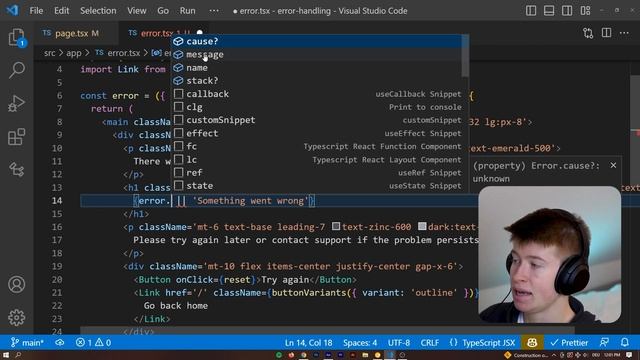Viewport: 640px width, 360px height.
Task: Close the Error.cause details popup
Action: click(613, 165)
